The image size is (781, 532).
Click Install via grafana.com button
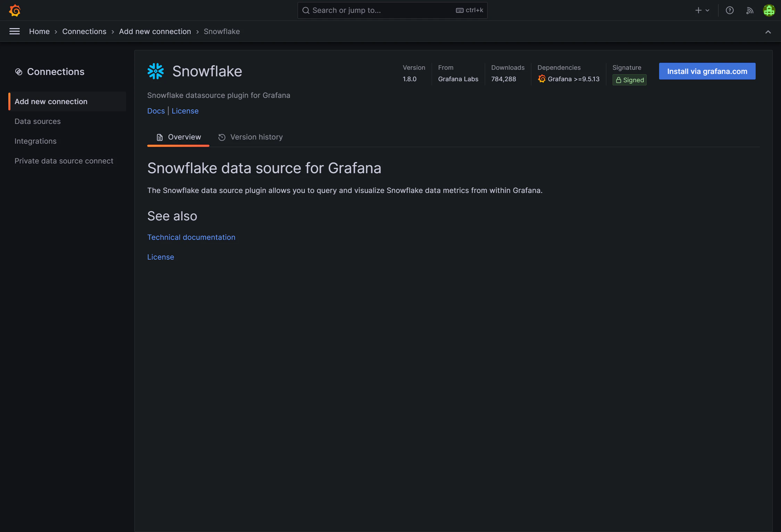[707, 71]
